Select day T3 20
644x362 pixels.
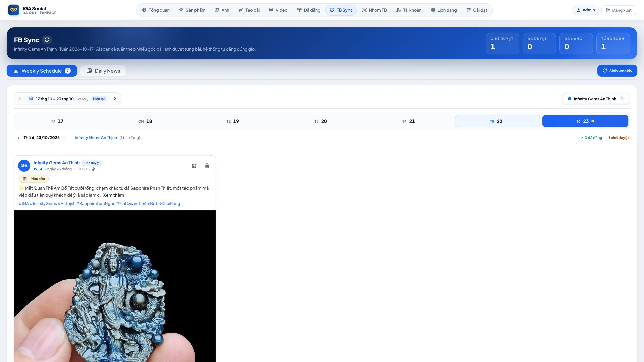321,121
